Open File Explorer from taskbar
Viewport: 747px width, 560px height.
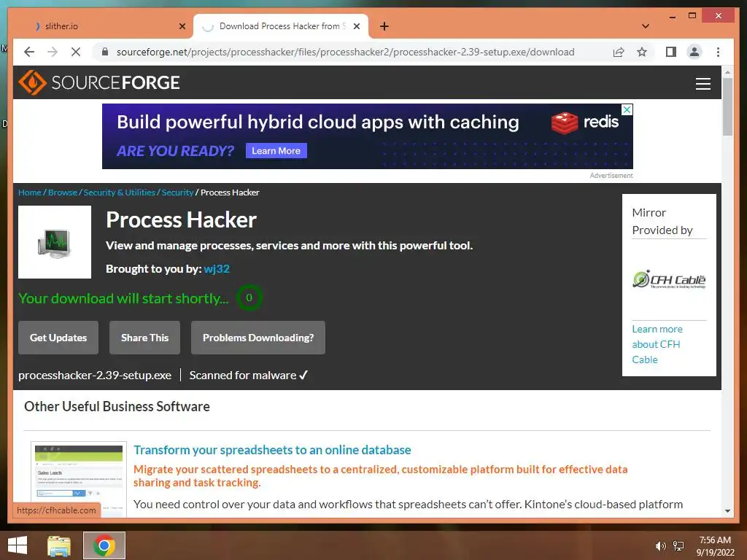[59, 545]
